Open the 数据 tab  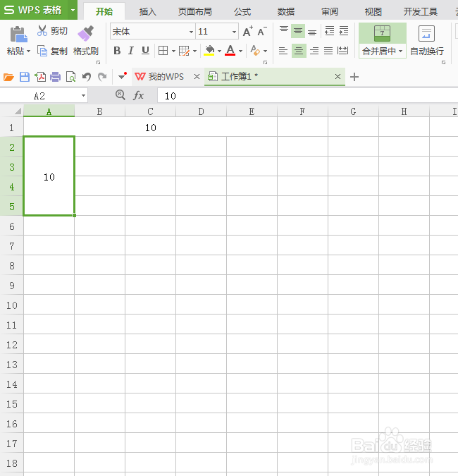coord(286,11)
